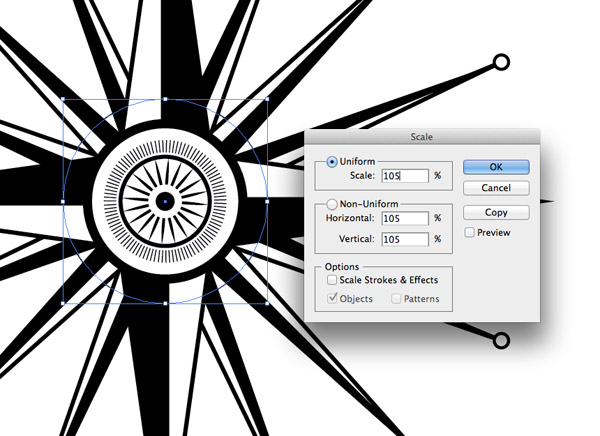Screen dimensions: 600x436
Task: Choose the Non-Uniform scaling option
Action: (331, 203)
